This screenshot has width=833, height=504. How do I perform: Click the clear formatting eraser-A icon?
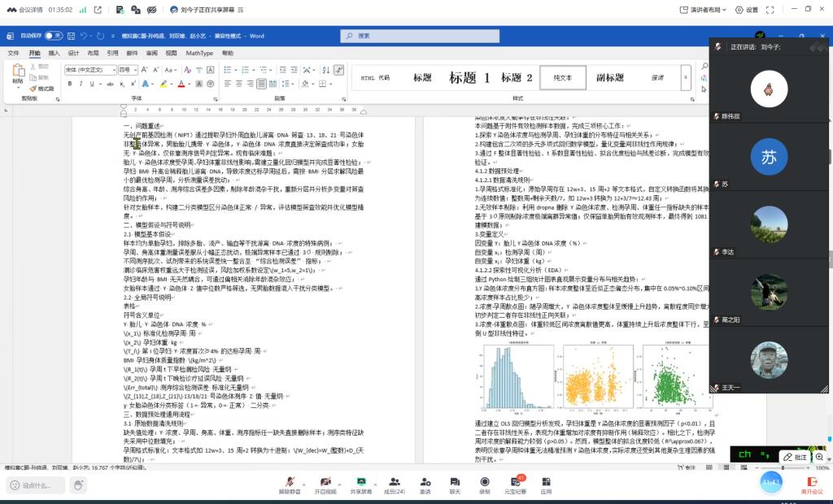(188, 70)
